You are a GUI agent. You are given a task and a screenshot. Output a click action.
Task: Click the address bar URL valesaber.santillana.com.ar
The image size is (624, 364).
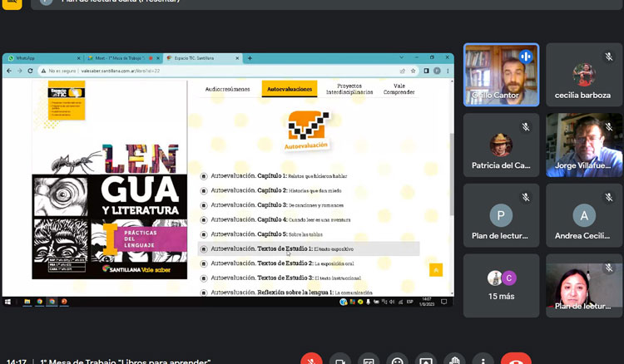[x=120, y=71]
